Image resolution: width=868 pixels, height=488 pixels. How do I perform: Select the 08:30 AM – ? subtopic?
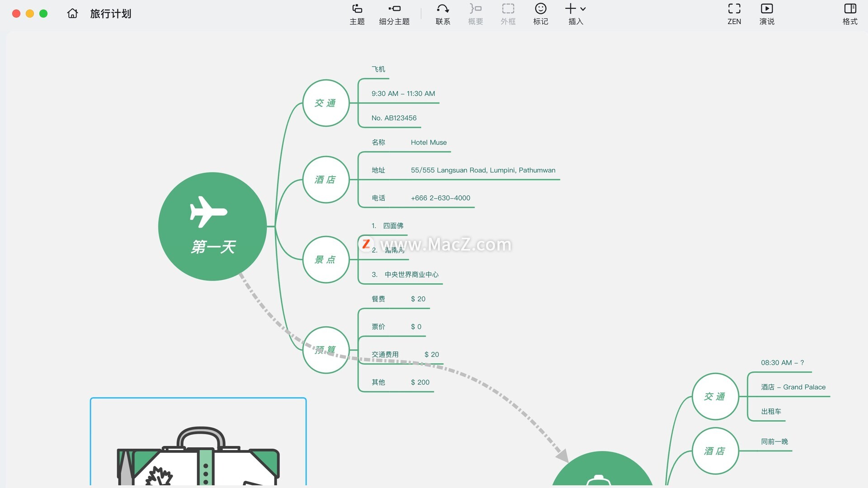click(782, 362)
